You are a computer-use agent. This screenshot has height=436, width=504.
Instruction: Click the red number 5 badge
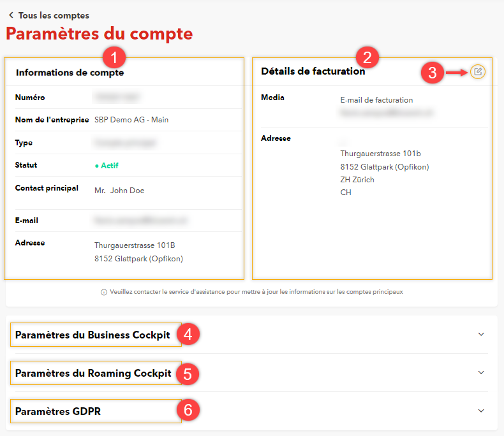(188, 373)
